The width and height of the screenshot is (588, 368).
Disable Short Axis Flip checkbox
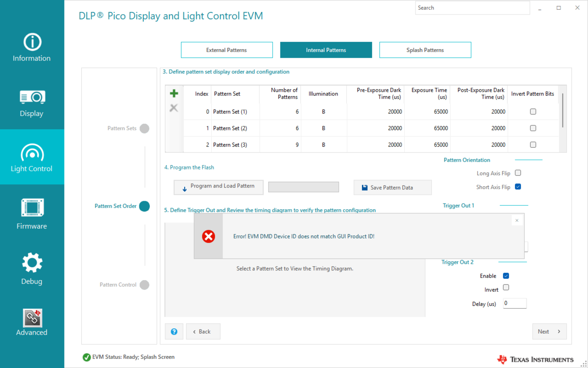(518, 187)
